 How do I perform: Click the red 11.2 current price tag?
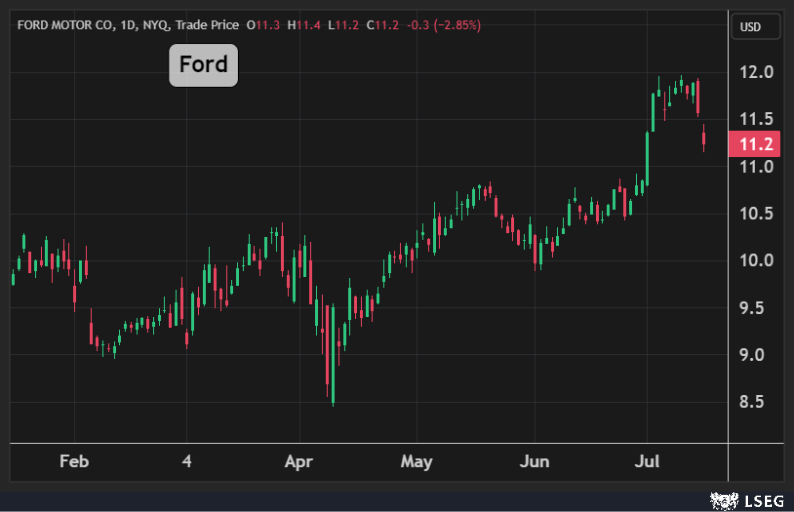point(756,145)
